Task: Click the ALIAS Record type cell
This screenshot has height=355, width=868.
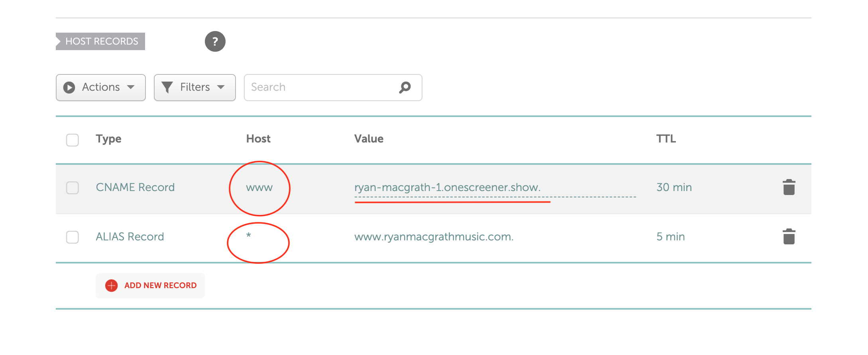Action: pyautogui.click(x=130, y=236)
